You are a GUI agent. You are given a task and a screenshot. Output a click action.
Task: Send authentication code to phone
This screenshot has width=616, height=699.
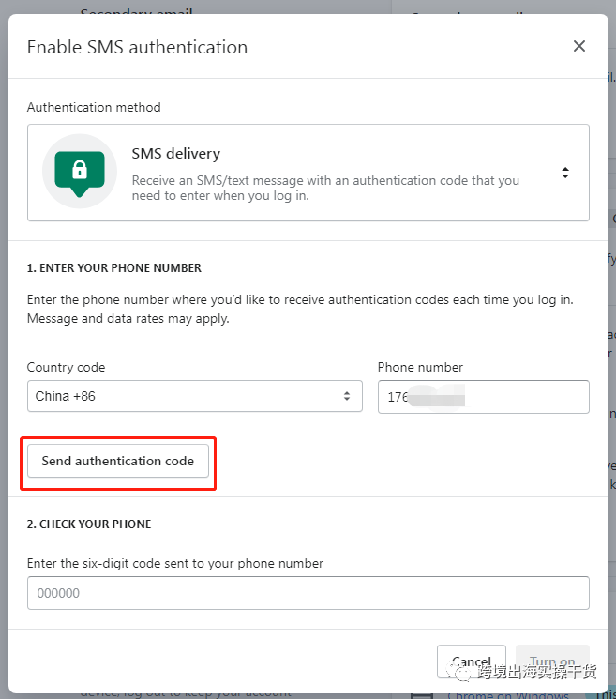(x=118, y=461)
